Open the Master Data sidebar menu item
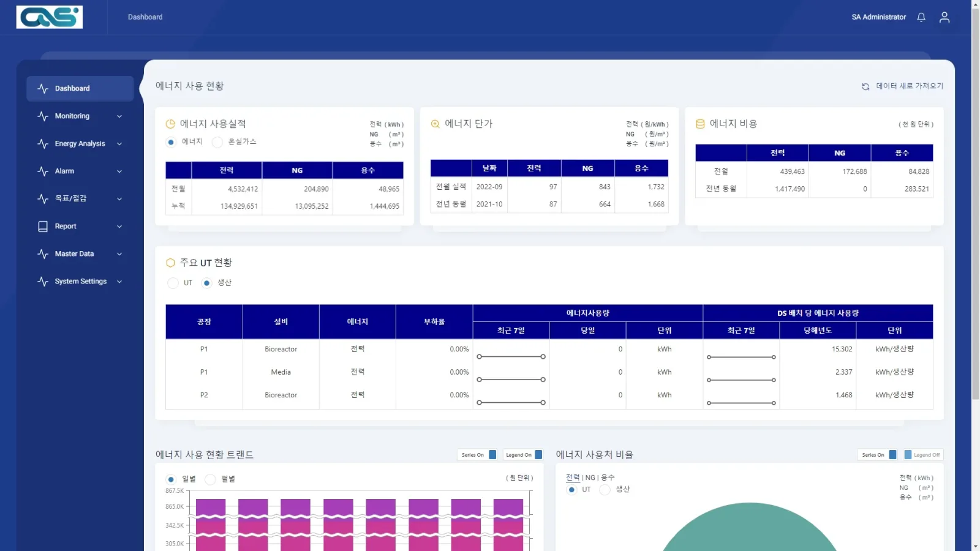This screenshot has width=980, height=551. 80,253
